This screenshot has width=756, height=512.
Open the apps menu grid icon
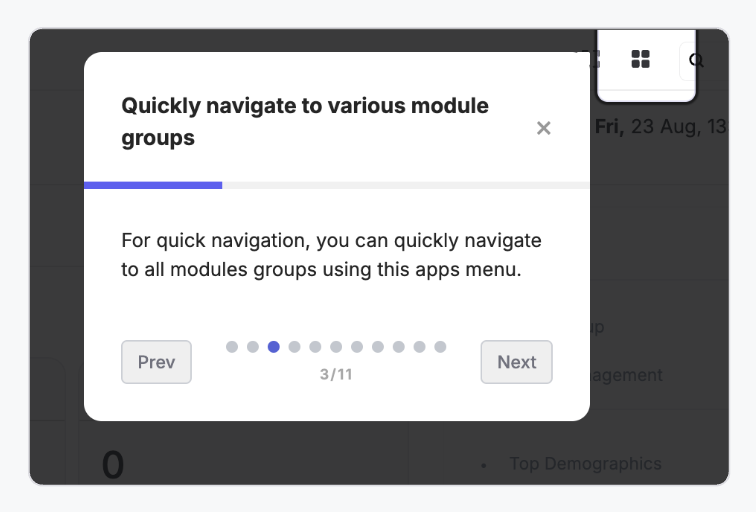[641, 59]
